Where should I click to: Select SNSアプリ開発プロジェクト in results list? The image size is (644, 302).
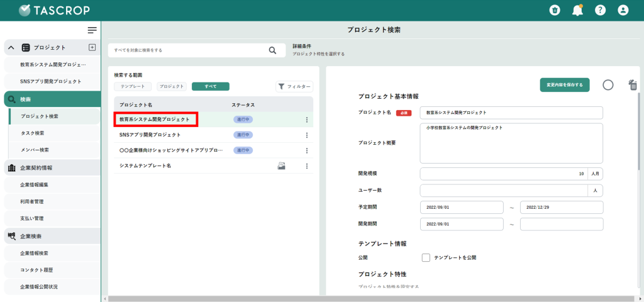coord(213,135)
